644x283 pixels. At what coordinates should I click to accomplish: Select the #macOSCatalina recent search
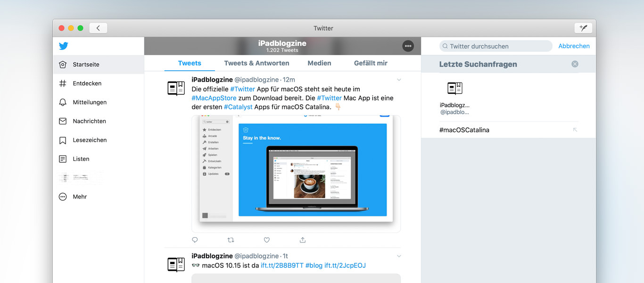(509, 130)
